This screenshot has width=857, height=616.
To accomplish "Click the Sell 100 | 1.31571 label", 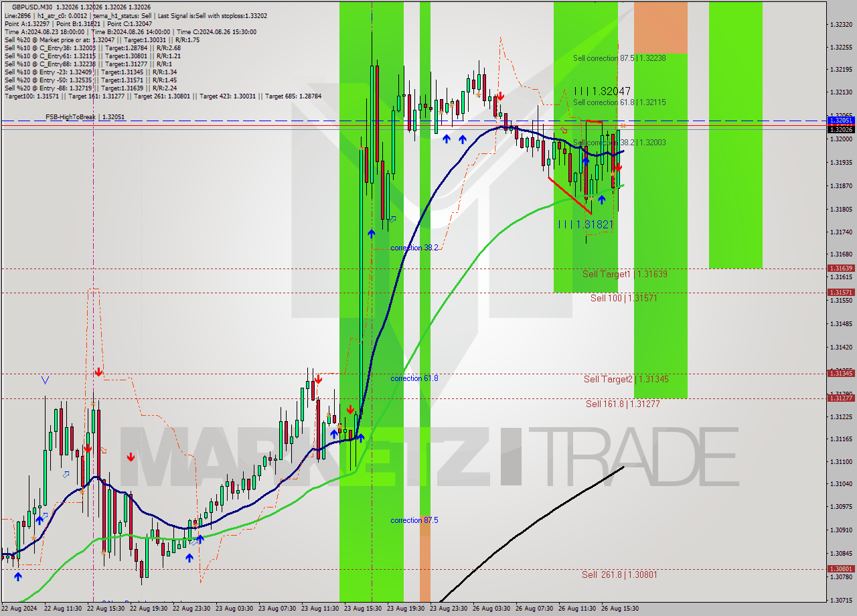I will coord(623,298).
